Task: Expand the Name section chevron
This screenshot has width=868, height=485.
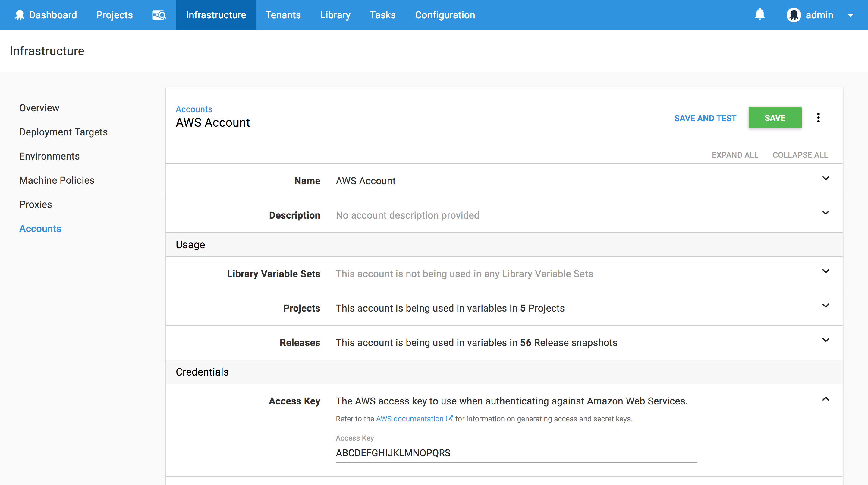Action: click(826, 178)
